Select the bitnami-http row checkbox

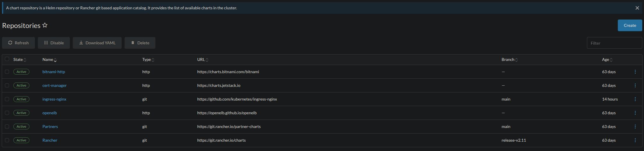(7, 72)
